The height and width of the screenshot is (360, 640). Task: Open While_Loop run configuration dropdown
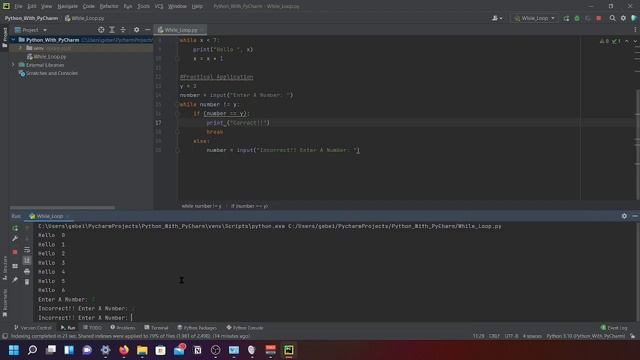click(535, 18)
